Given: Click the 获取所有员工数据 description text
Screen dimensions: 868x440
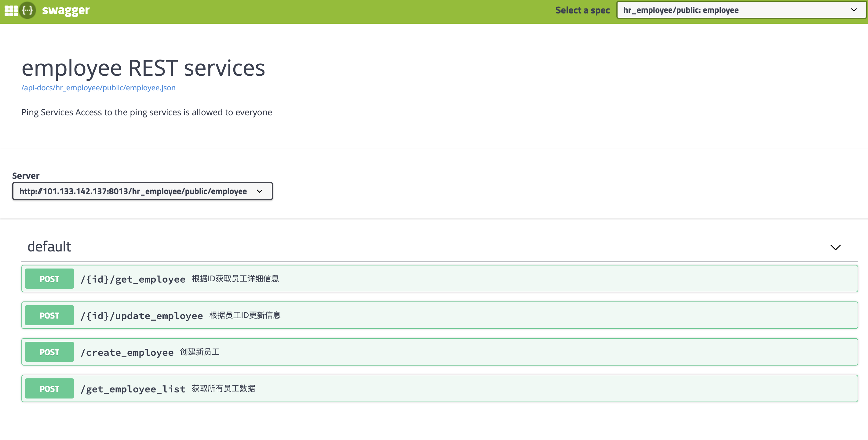Looking at the screenshot, I should click(x=223, y=389).
